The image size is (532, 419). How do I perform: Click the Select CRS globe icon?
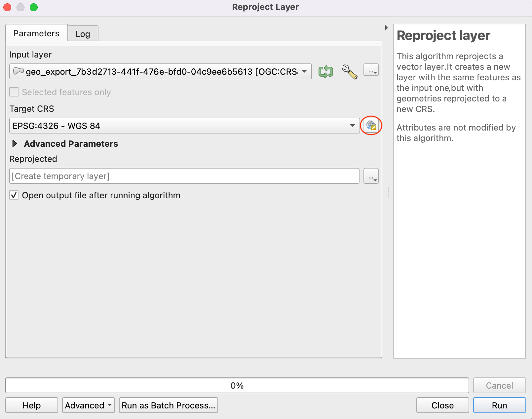[371, 126]
